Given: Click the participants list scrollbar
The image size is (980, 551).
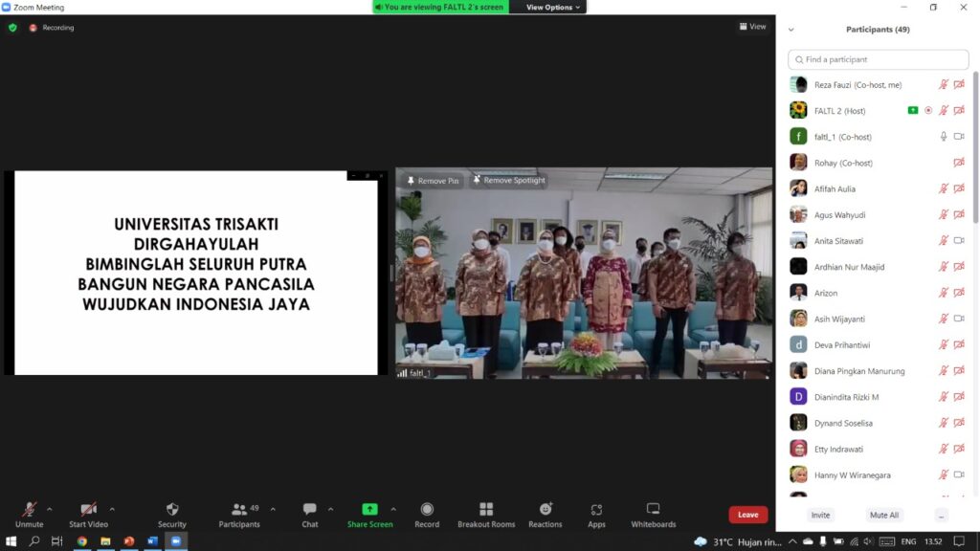Looking at the screenshot, I should click(975, 146).
